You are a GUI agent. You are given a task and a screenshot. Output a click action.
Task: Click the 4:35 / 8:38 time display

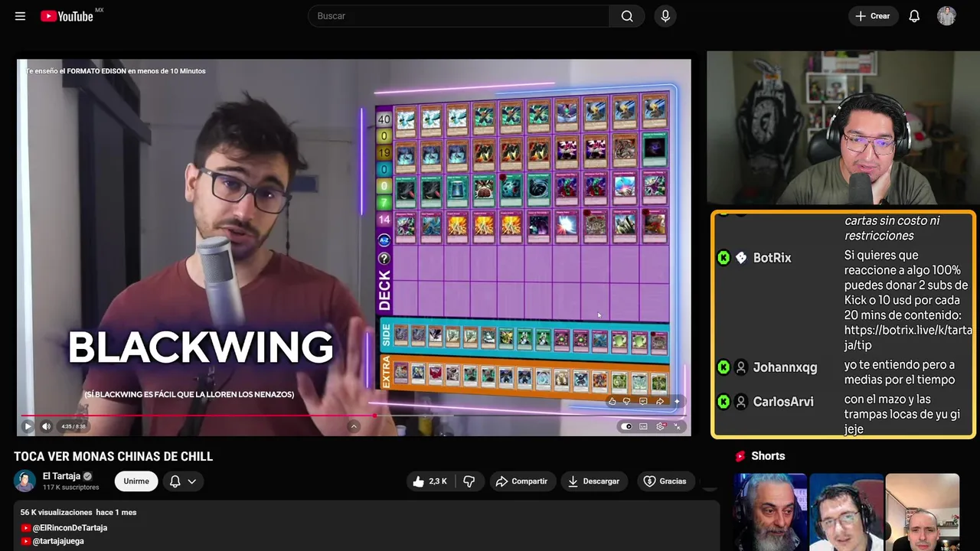click(73, 426)
